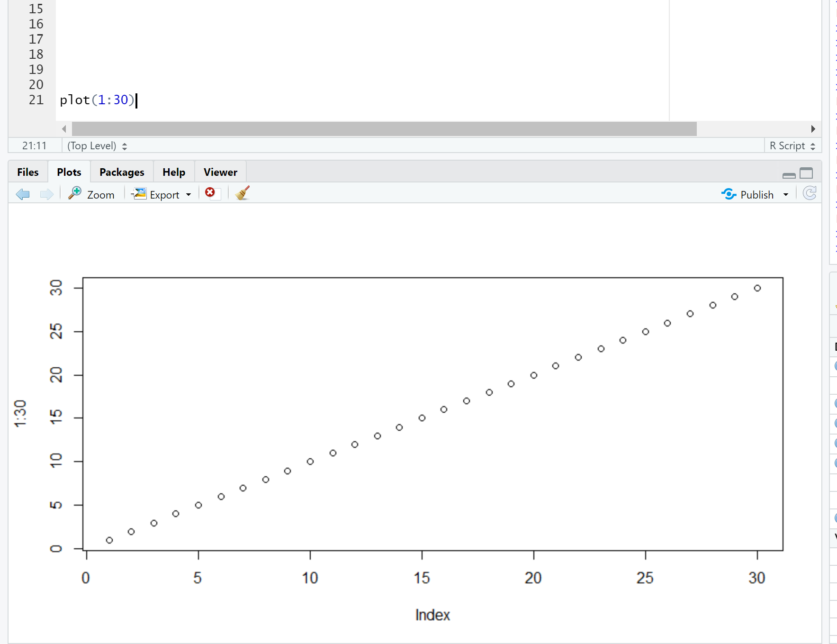The height and width of the screenshot is (644, 837).
Task: Open the plot Zoom window
Action: pos(91,194)
